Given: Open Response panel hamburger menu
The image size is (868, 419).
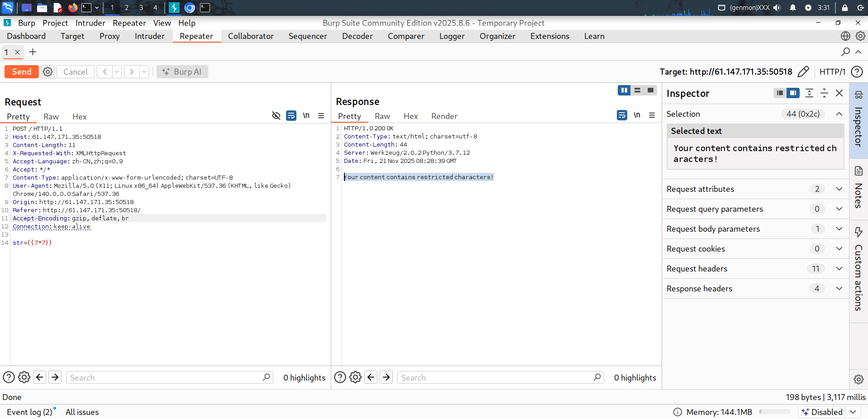Looking at the screenshot, I should (x=652, y=115).
